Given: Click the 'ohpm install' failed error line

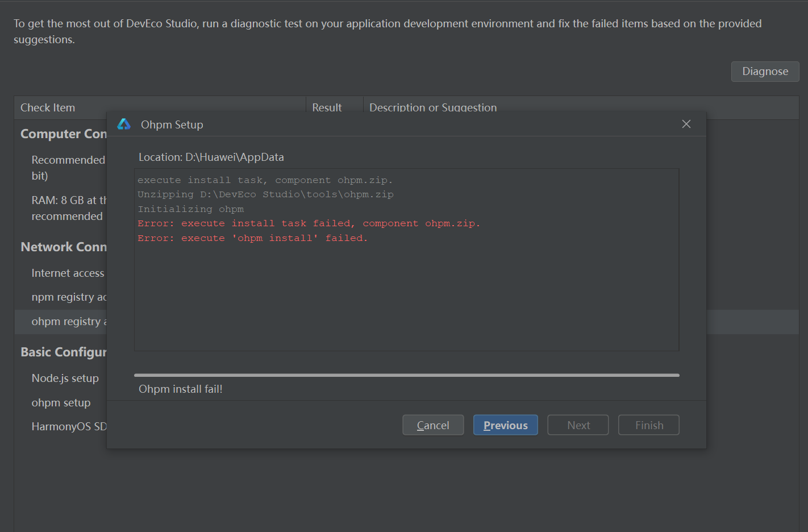Looking at the screenshot, I should pos(252,238).
